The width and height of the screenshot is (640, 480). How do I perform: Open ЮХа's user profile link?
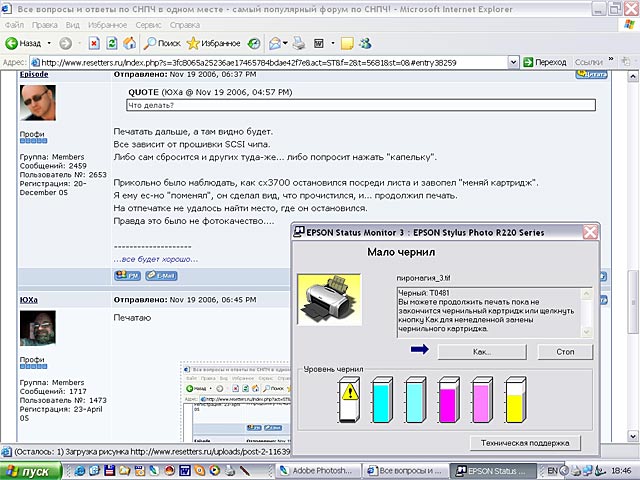[29, 300]
